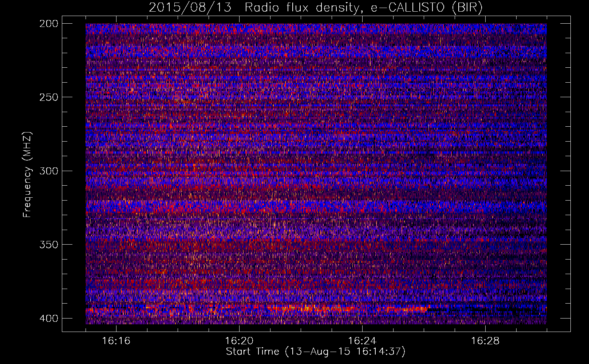
Task: Click the 16:28 time tick label
Action: click(485, 341)
